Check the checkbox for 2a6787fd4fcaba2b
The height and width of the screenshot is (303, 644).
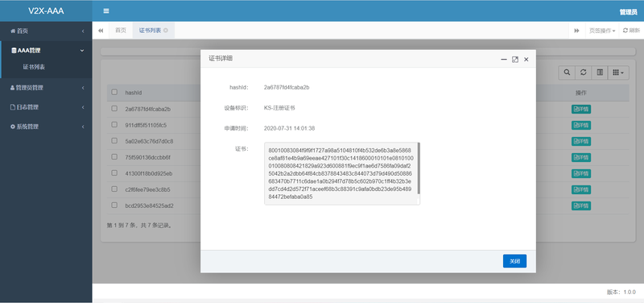[114, 109]
